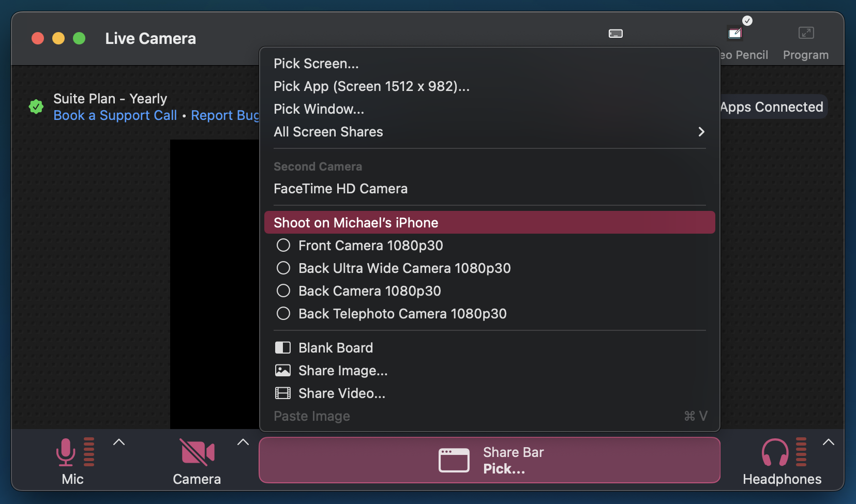Click the Mic level meter bars
Viewport: 856px width, 504px height.
[89, 452]
